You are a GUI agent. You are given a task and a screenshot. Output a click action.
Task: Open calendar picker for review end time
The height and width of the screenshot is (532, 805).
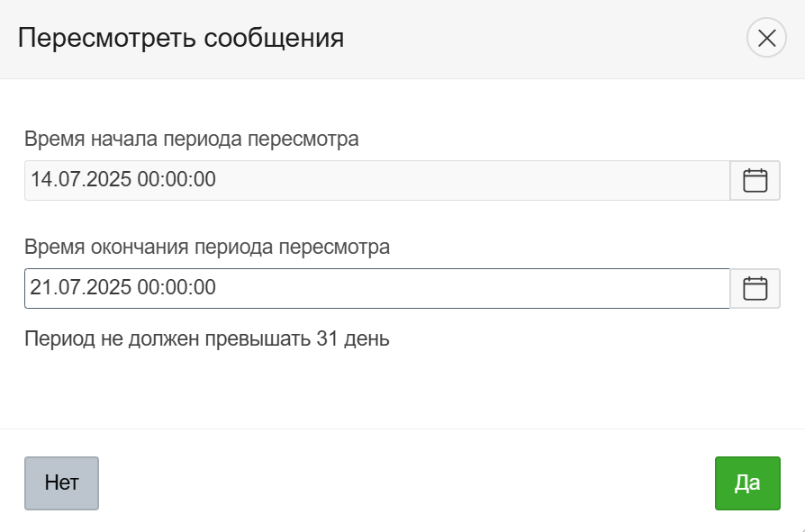click(x=755, y=288)
